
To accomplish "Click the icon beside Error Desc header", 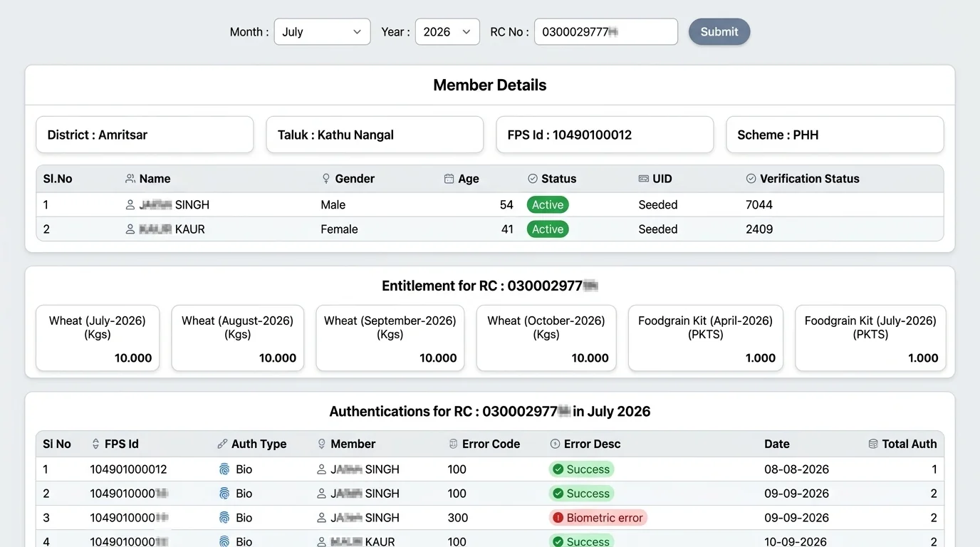I will (x=556, y=444).
